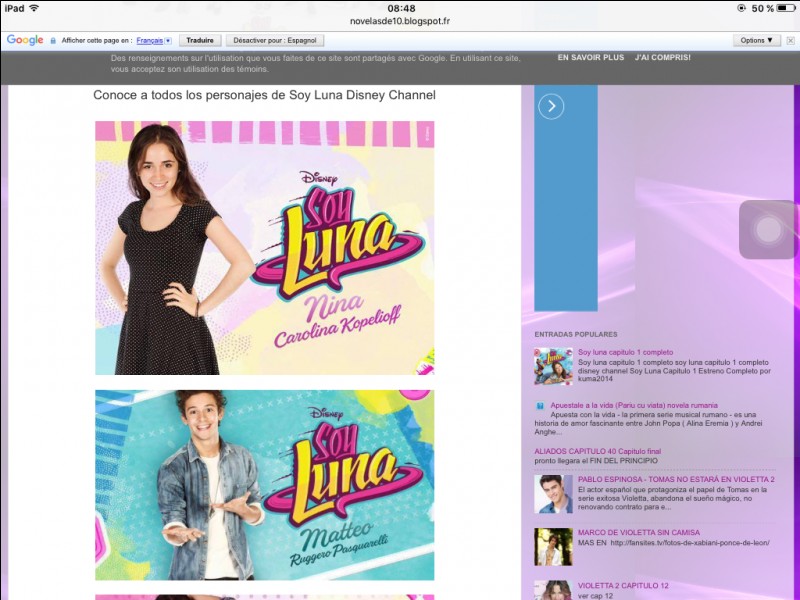This screenshot has width=800, height=600.
Task: Click the Marco de Violetta thumbnail
Action: (553, 547)
